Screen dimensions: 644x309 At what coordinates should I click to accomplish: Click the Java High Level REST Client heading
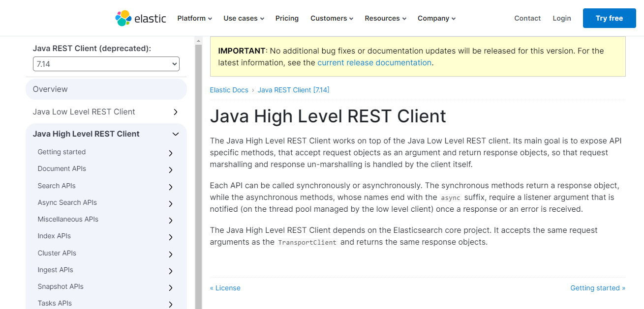pos(328,116)
